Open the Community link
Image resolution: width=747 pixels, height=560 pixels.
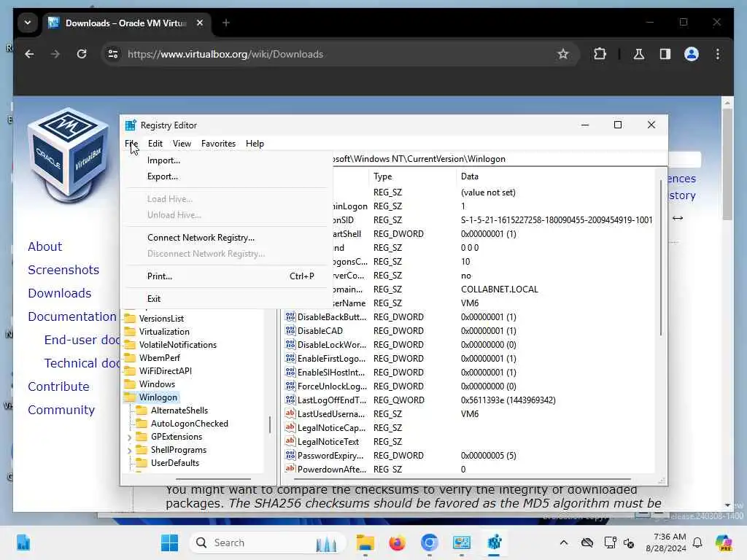pyautogui.click(x=61, y=410)
